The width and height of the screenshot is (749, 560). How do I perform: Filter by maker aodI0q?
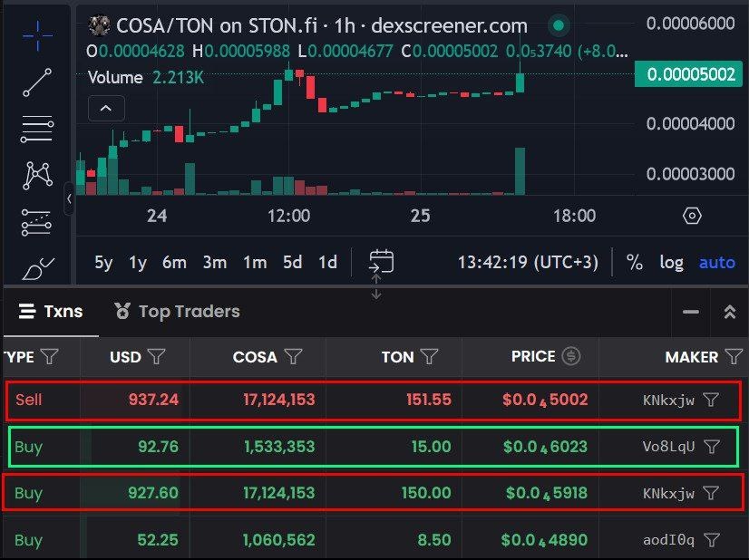tap(712, 540)
